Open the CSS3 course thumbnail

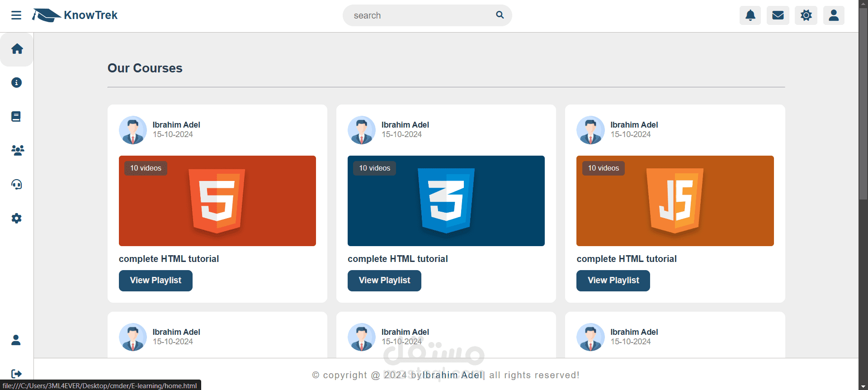coord(446,201)
